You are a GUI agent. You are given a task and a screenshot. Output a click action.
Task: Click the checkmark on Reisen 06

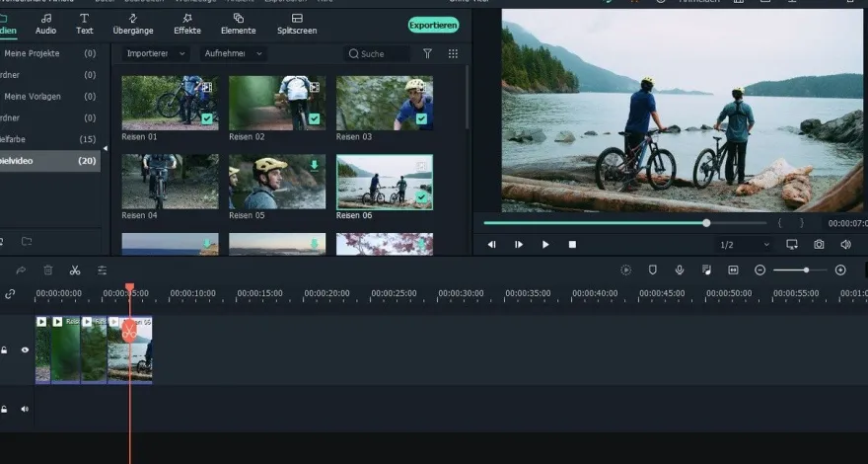(x=422, y=196)
